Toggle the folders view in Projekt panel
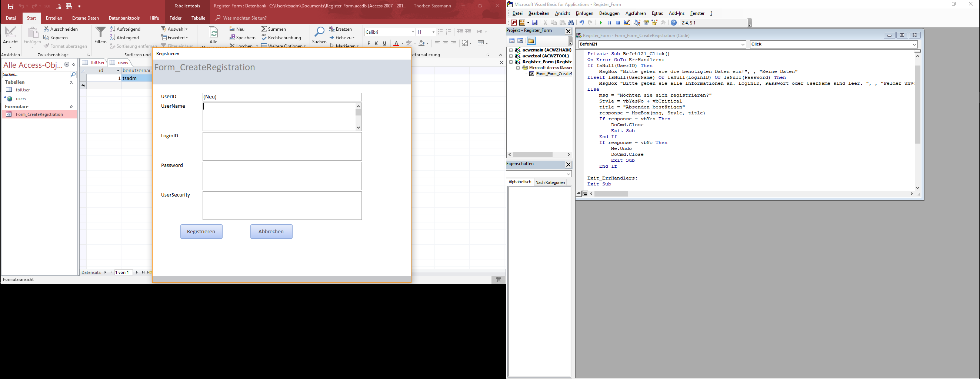The image size is (980, 379). pyautogui.click(x=531, y=41)
